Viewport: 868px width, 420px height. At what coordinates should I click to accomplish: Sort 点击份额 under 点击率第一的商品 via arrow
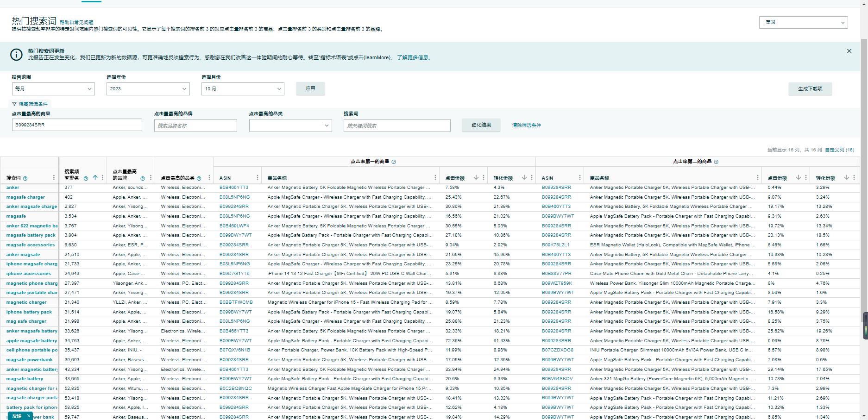click(476, 178)
